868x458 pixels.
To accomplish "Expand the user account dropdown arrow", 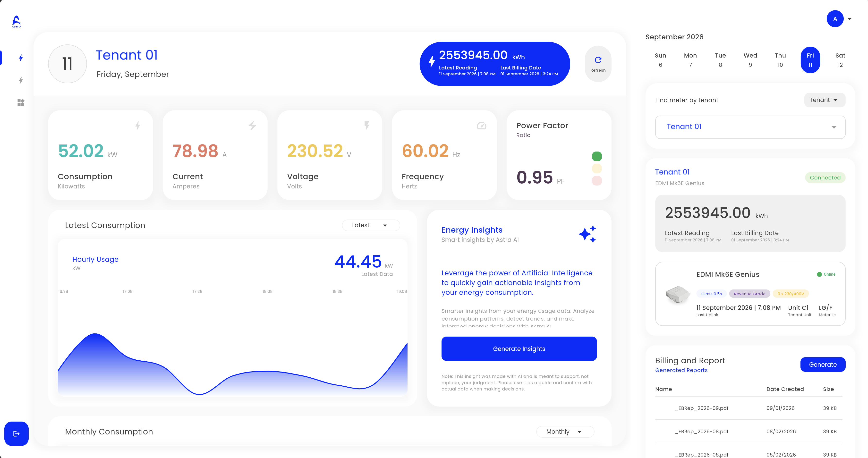I will pyautogui.click(x=850, y=19).
